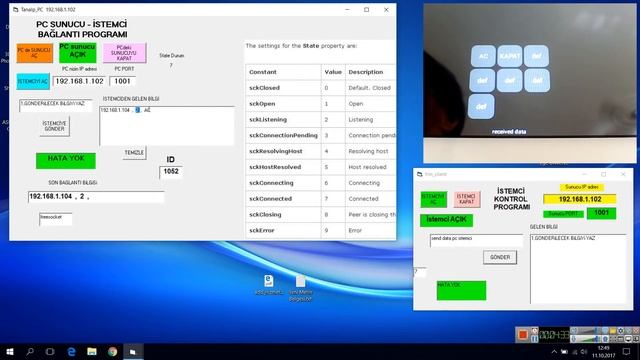Viewport: 640px width, 360px height.
Task: Click the GELEN BİLGİ text area in client window
Action: [x=578, y=269]
